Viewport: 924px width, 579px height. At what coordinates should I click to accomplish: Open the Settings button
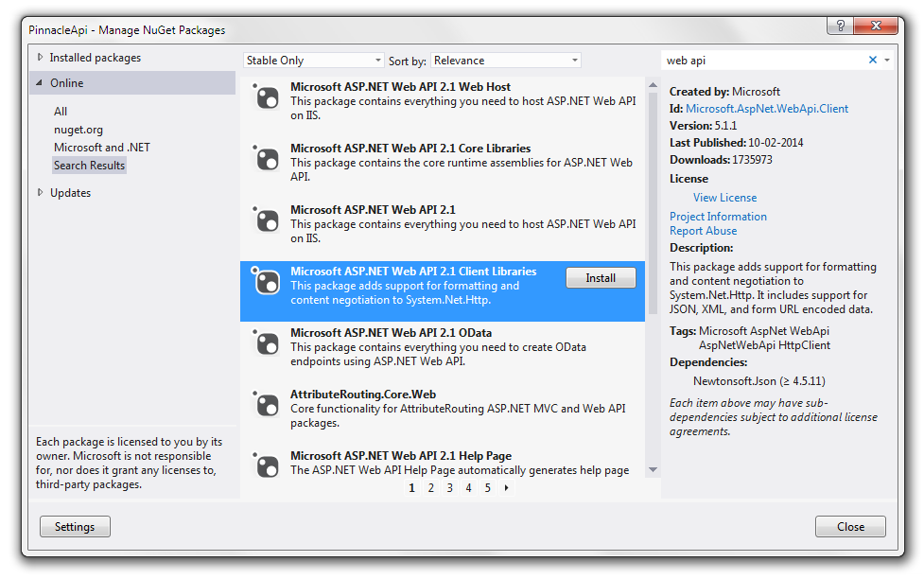(x=75, y=527)
